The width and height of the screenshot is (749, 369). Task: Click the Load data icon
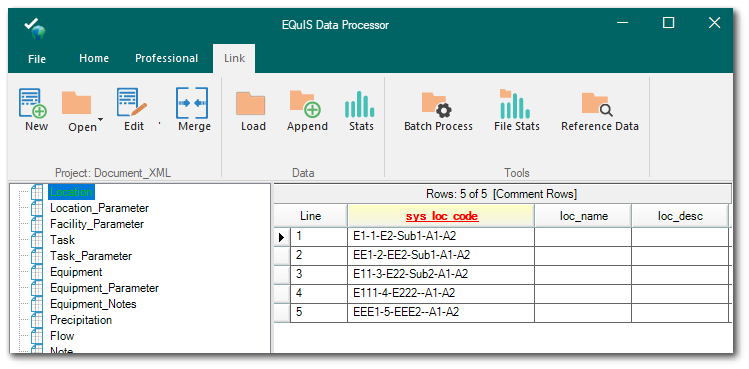[x=250, y=104]
